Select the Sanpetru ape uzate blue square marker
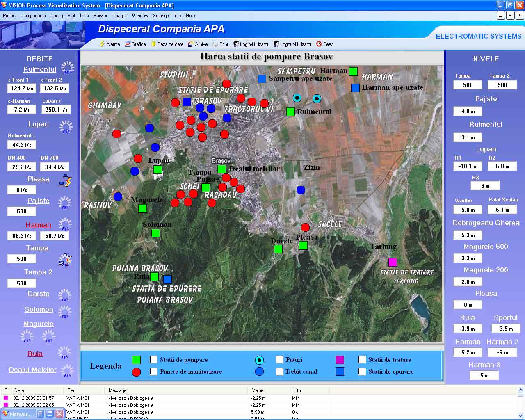This screenshot has height=420, width=525. point(262,79)
